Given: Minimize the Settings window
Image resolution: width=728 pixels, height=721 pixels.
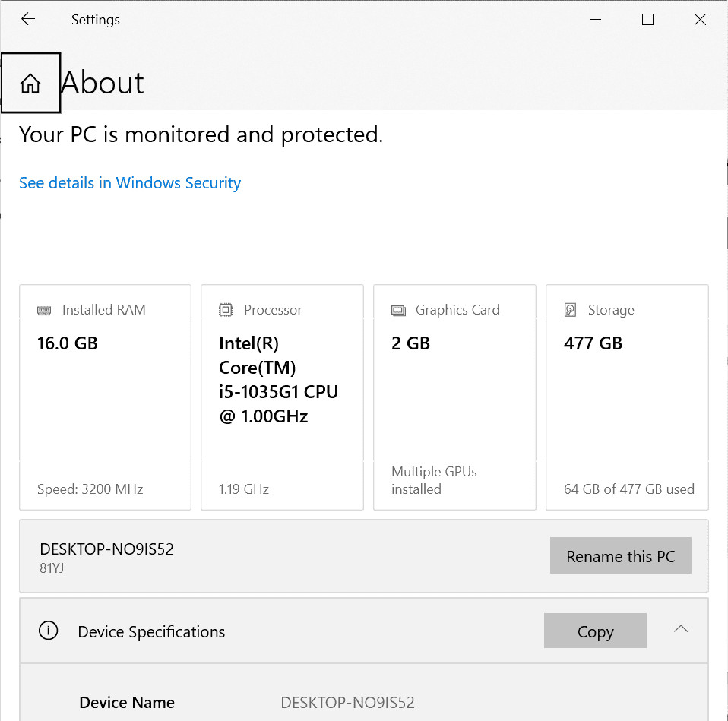Looking at the screenshot, I should click(x=595, y=20).
